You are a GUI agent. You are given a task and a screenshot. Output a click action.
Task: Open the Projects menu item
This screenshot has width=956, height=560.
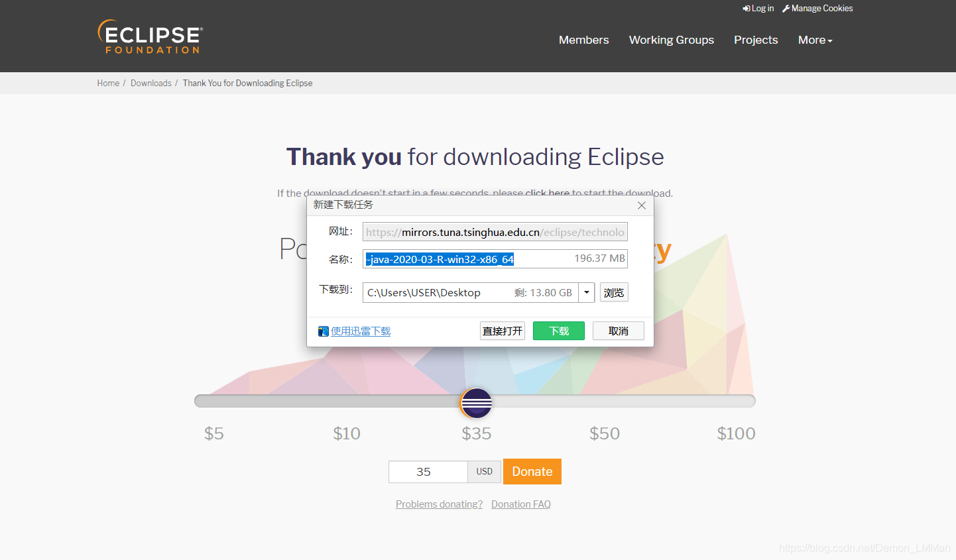pos(756,40)
